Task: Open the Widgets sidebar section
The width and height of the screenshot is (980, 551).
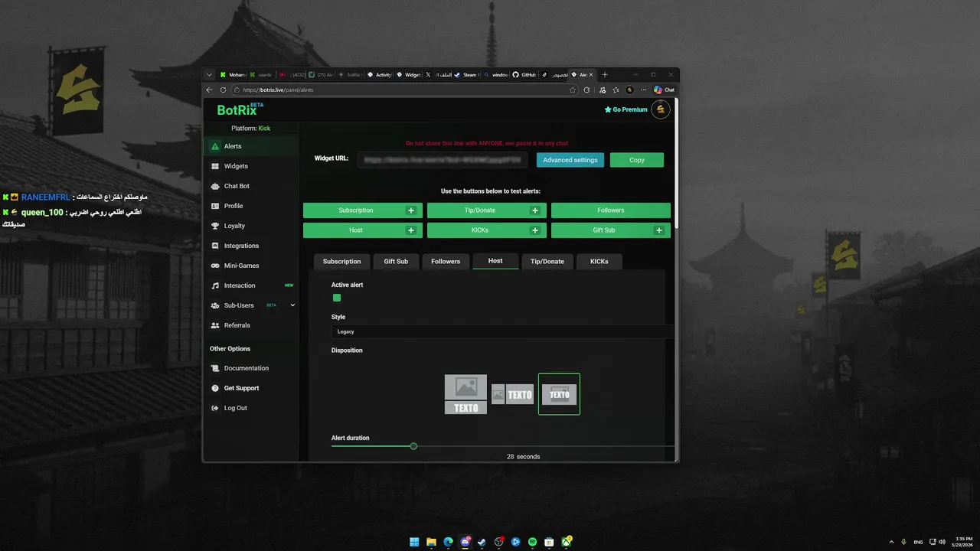Action: pyautogui.click(x=251, y=166)
